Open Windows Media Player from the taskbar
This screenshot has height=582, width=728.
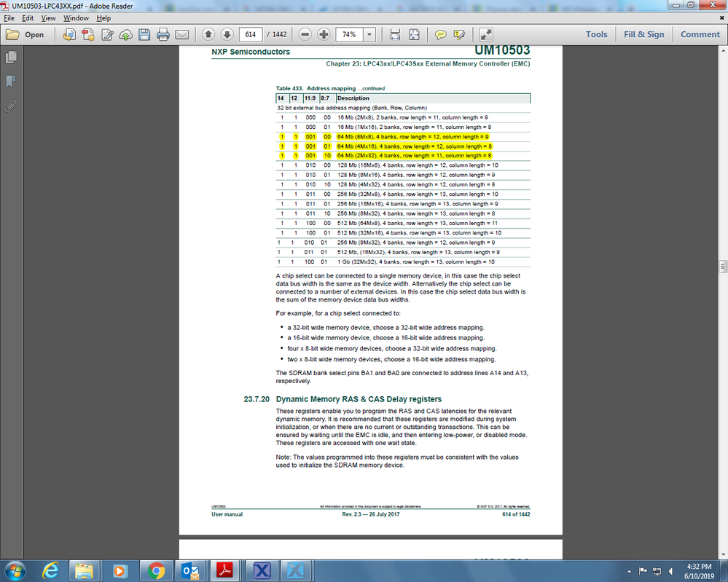[x=120, y=571]
